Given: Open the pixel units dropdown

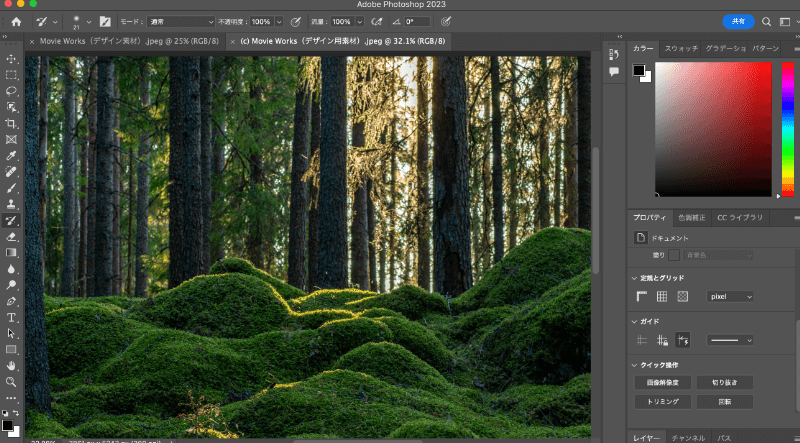Looking at the screenshot, I should pyautogui.click(x=730, y=297).
